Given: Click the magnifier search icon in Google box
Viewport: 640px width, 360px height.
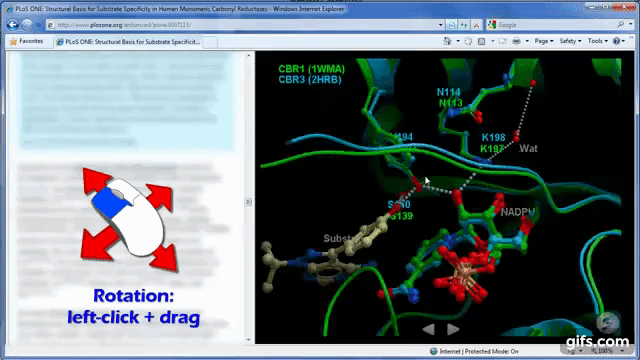Looking at the screenshot, I should [x=620, y=24].
